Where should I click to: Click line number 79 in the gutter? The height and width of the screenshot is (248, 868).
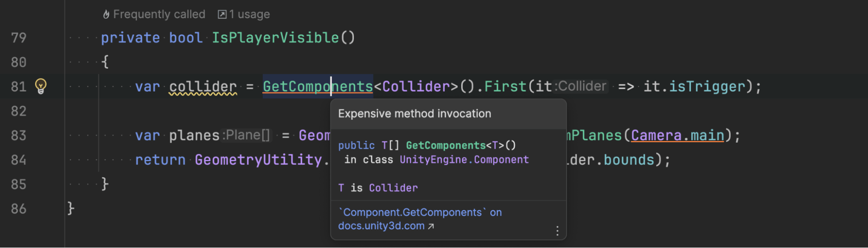tap(19, 38)
